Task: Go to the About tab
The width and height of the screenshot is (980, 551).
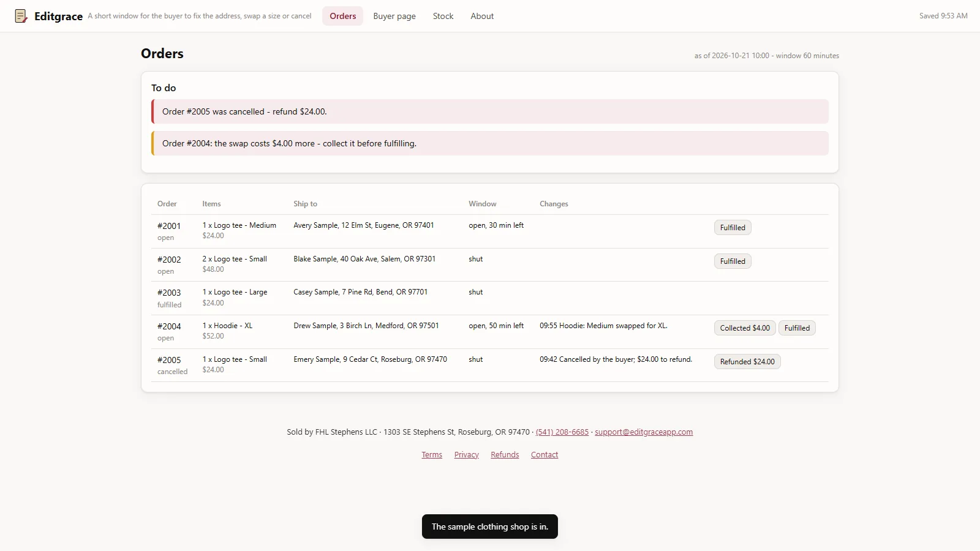Action: (x=482, y=16)
